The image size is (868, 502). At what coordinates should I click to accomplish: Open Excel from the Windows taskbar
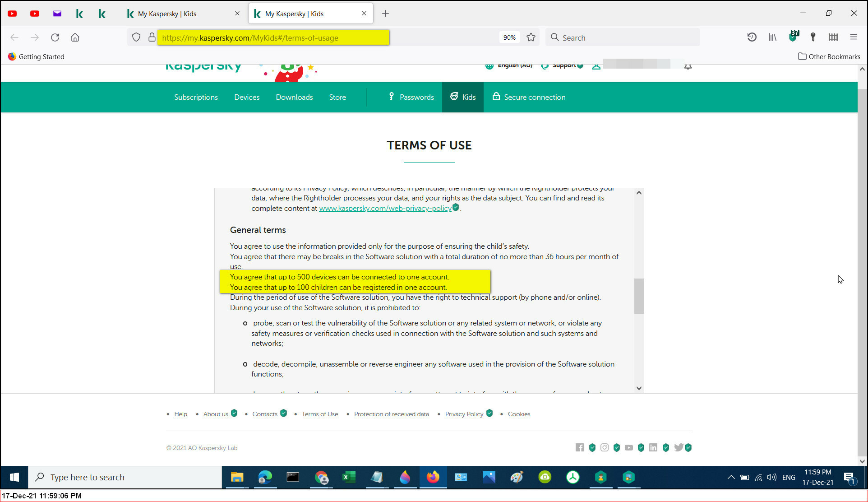349,477
